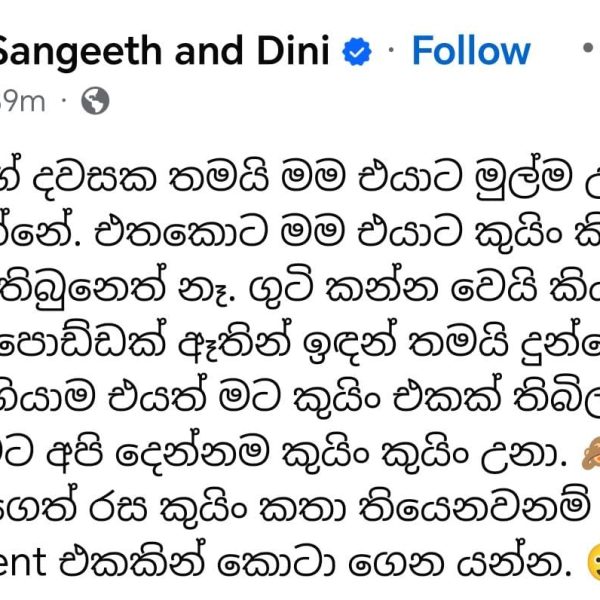
Task: Click the globe public-audience icon
Action: (x=95, y=101)
